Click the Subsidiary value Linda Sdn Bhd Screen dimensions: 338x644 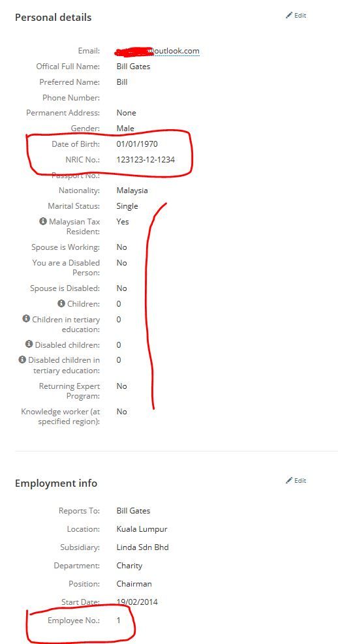(x=142, y=547)
